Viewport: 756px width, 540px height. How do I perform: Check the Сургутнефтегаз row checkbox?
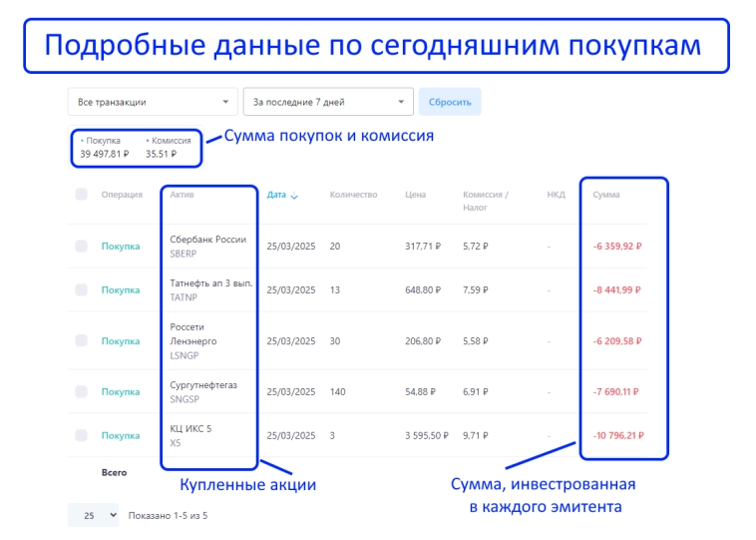[81, 391]
